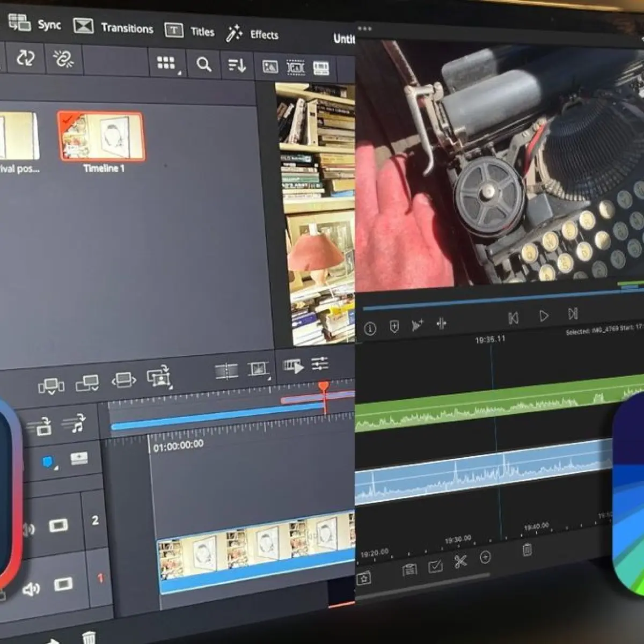Click the add track icon
644x644 pixels.
point(79,459)
